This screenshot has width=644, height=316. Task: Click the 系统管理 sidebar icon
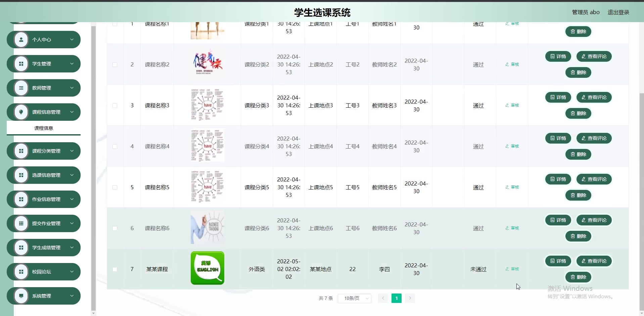tap(21, 296)
